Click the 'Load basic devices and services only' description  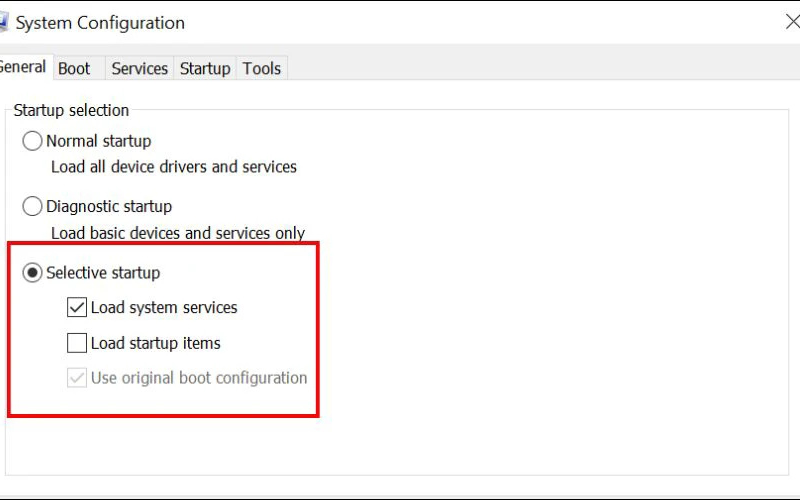pyautogui.click(x=178, y=233)
